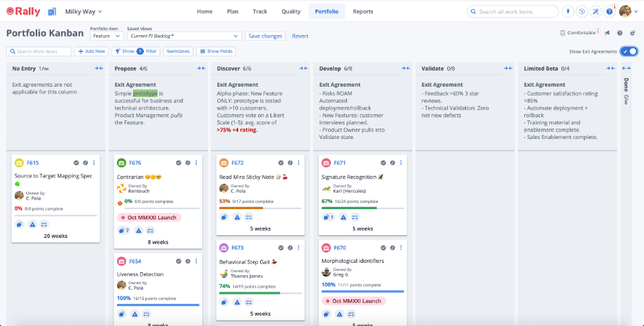644x326 pixels.
Task: Click discussion icon on F676 card
Action: tap(123, 230)
